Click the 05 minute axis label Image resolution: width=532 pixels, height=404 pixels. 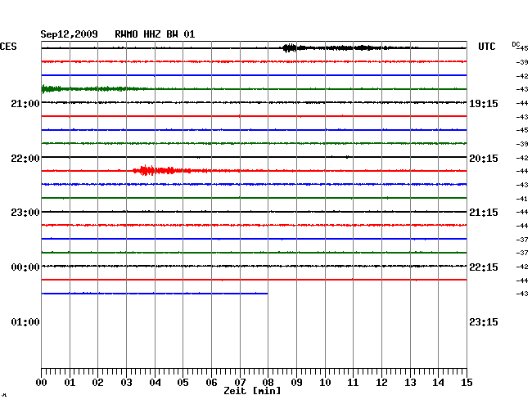[x=183, y=382]
